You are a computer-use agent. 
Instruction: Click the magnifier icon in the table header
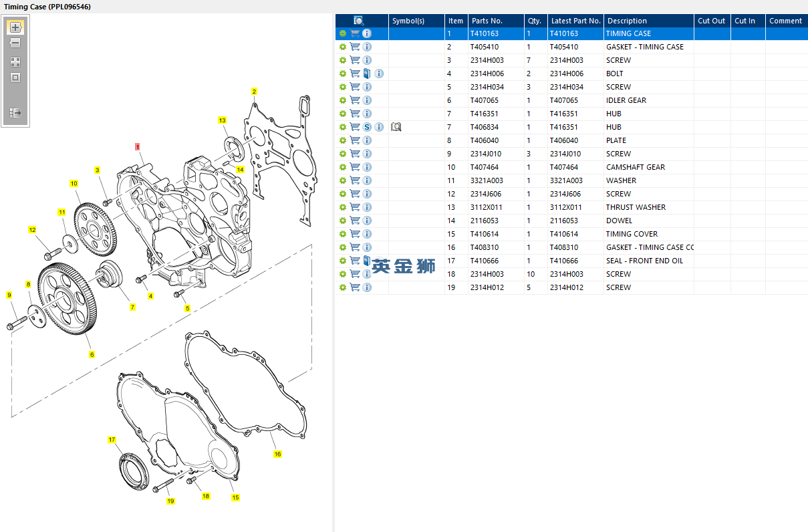coord(359,21)
